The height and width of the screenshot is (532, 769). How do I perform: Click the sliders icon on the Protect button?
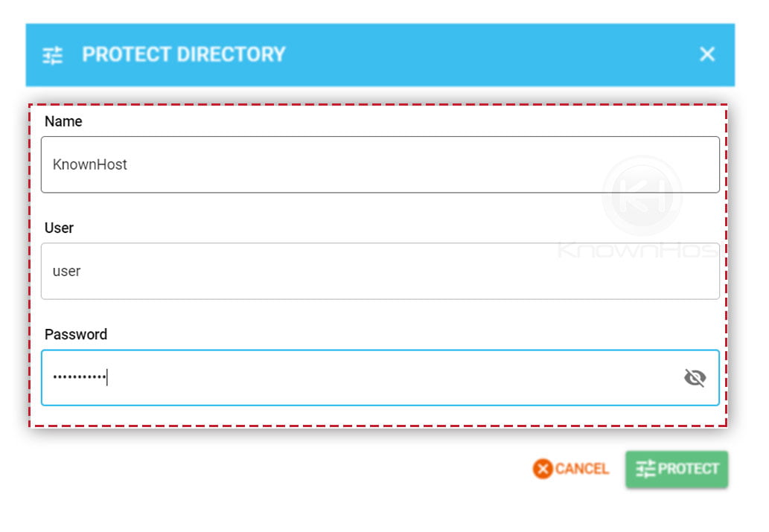(645, 469)
